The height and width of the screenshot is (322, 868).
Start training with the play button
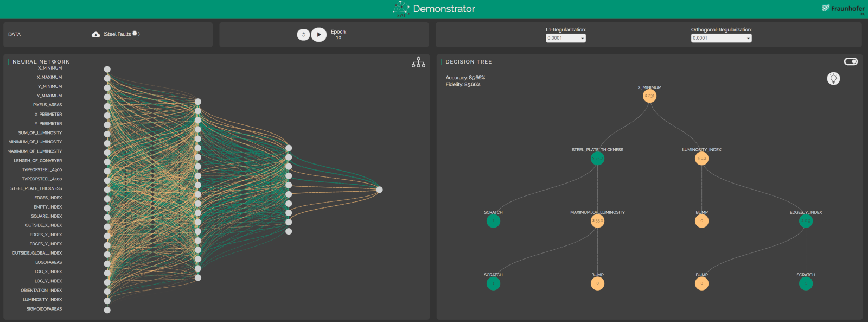click(x=319, y=35)
